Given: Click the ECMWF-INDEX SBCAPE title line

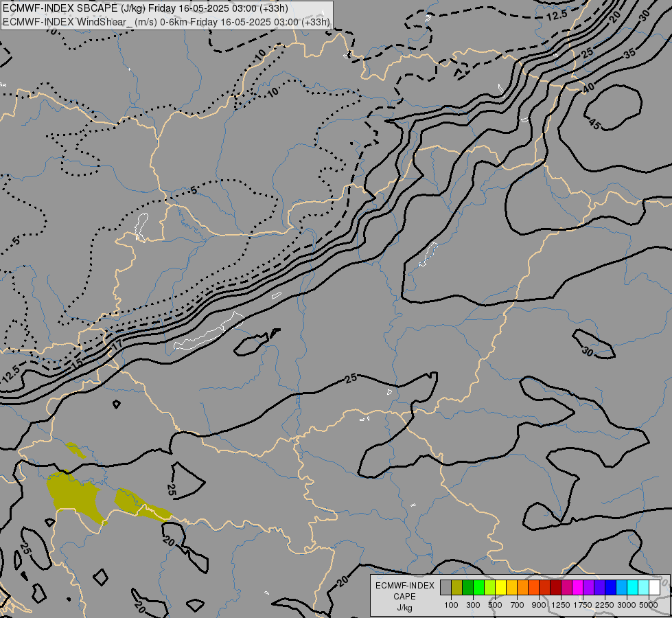Looking at the screenshot, I should (146, 8).
